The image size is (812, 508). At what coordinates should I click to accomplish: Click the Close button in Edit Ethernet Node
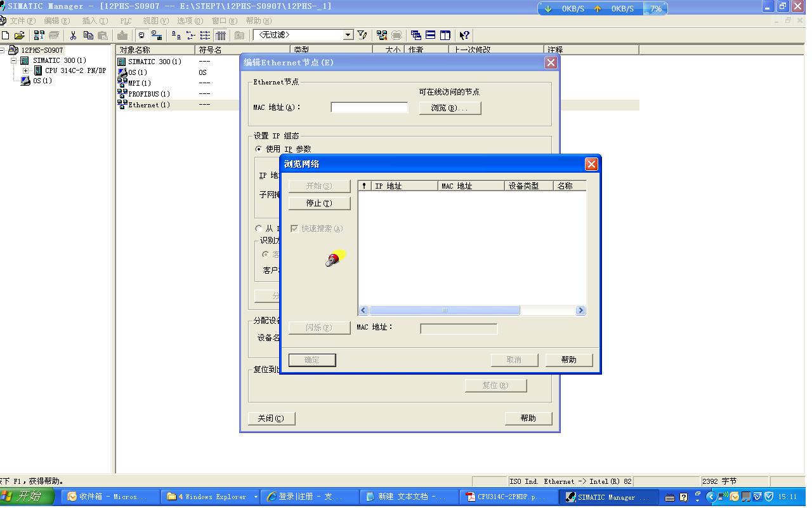pos(272,418)
